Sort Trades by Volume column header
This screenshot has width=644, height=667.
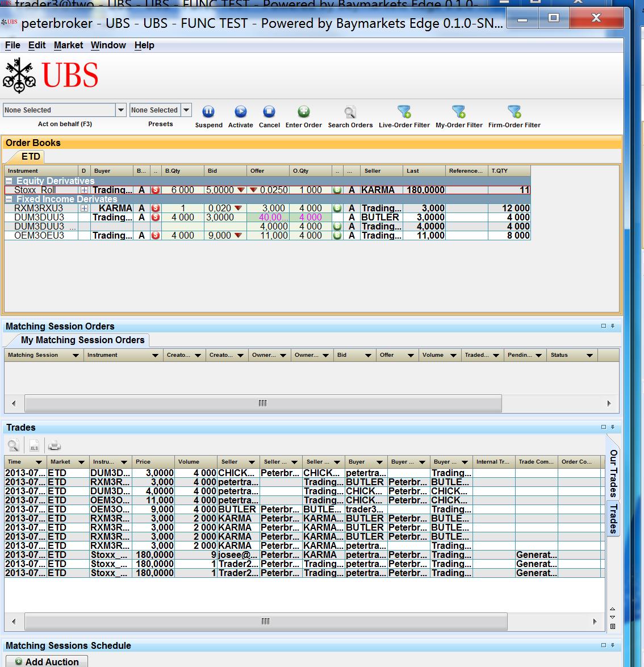click(x=195, y=461)
